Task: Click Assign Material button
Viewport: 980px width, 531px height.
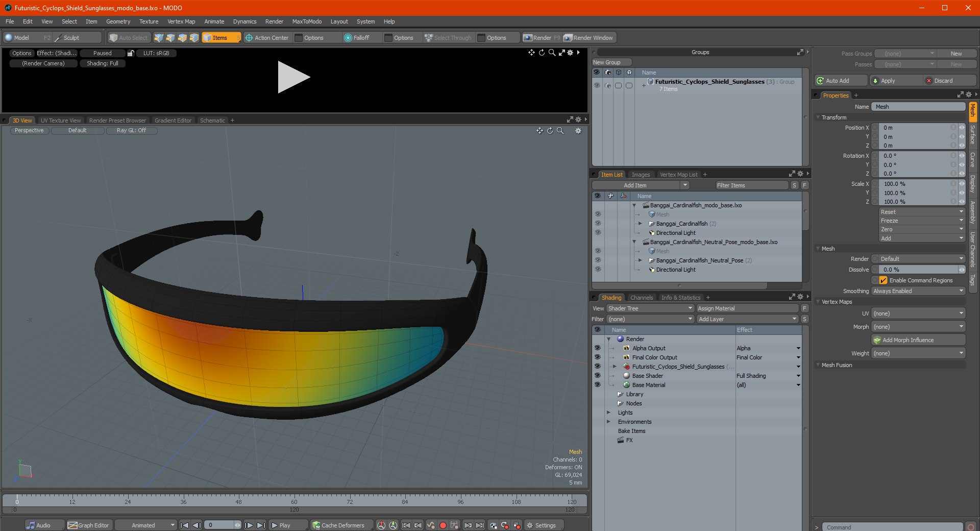Action: pyautogui.click(x=747, y=308)
